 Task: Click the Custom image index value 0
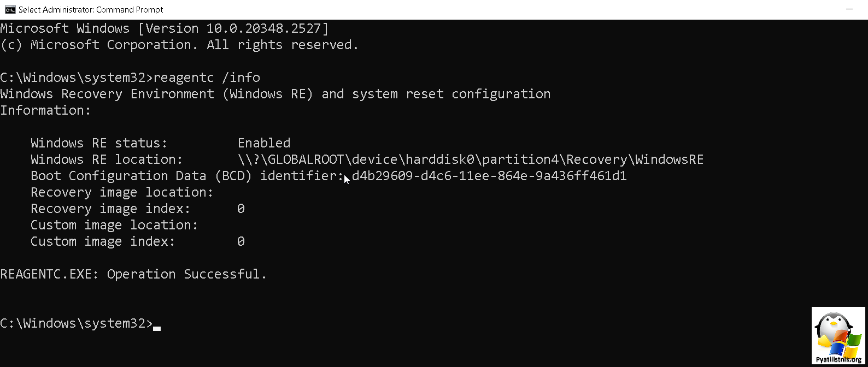pos(241,241)
